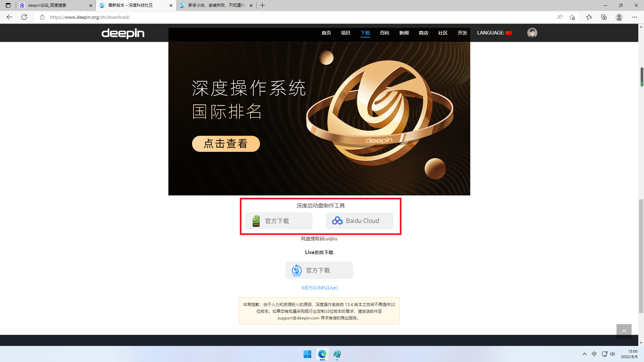Screen dimensions: 644x362
Task: Show hidden system tray icons chevron
Action: click(x=584, y=354)
